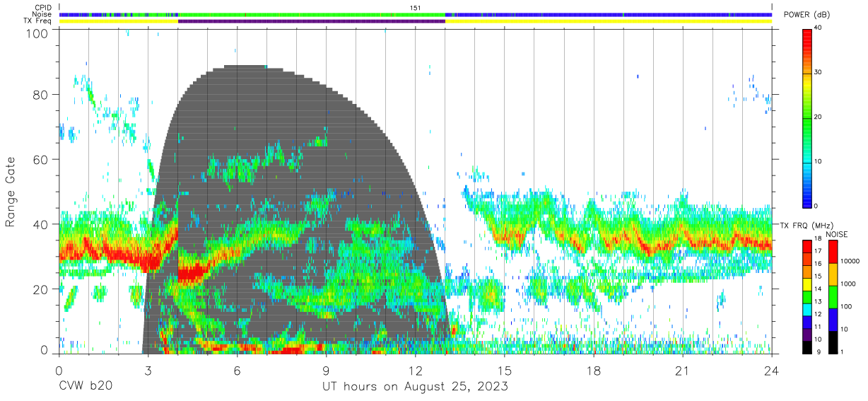Click the 20 label on power scale
This screenshot has width=868, height=401.
coord(818,117)
